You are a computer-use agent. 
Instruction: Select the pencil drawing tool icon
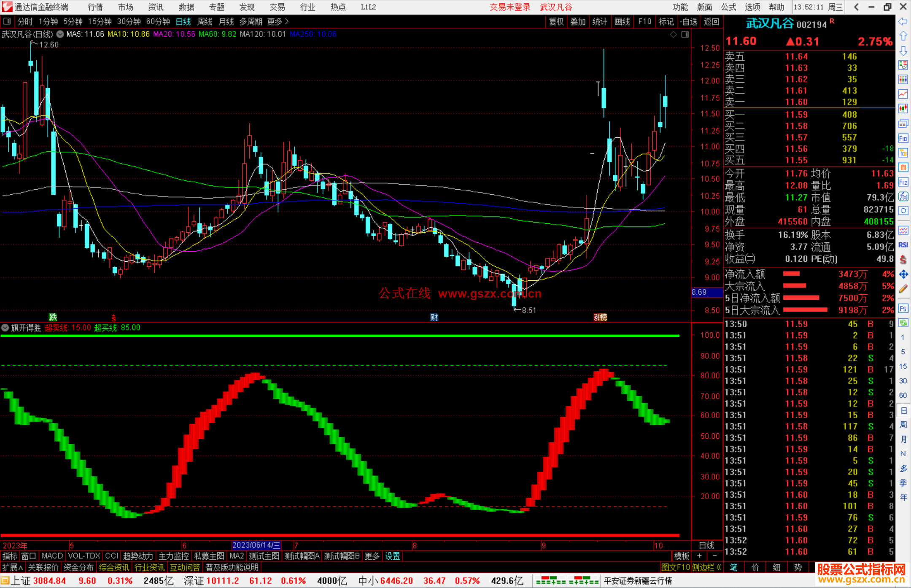(903, 289)
